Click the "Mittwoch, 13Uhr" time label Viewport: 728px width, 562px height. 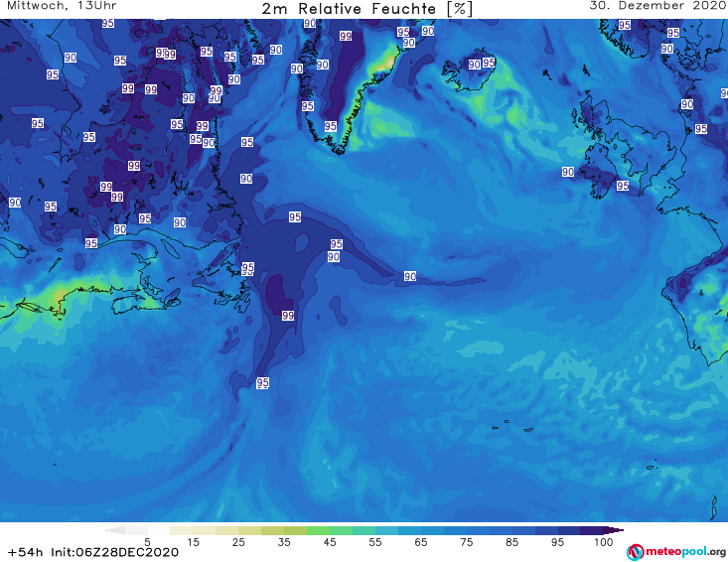[62, 6]
